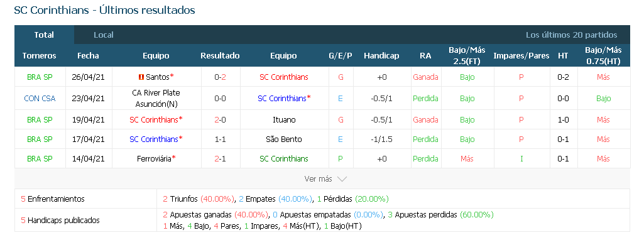Click the CON CSA tournament link
Viewport: 644px width, 235px height.
pyautogui.click(x=40, y=99)
